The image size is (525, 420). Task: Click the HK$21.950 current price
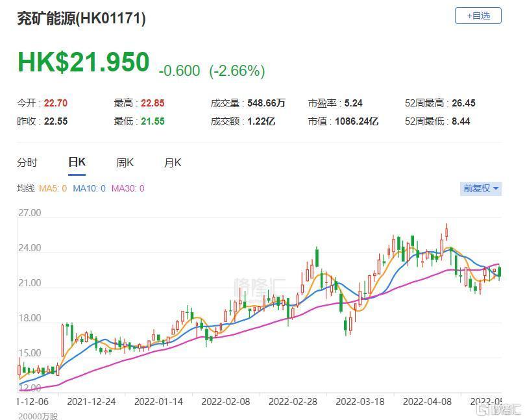coord(83,62)
